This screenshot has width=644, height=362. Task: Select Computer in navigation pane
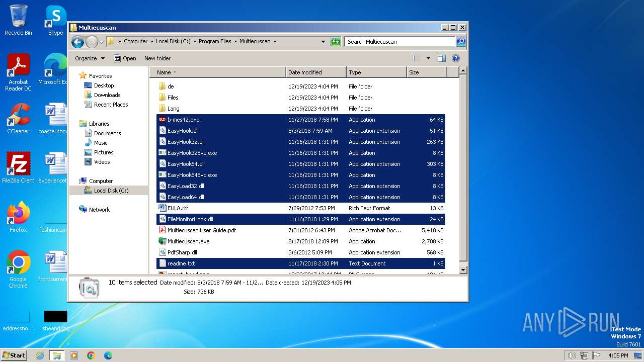point(101,181)
